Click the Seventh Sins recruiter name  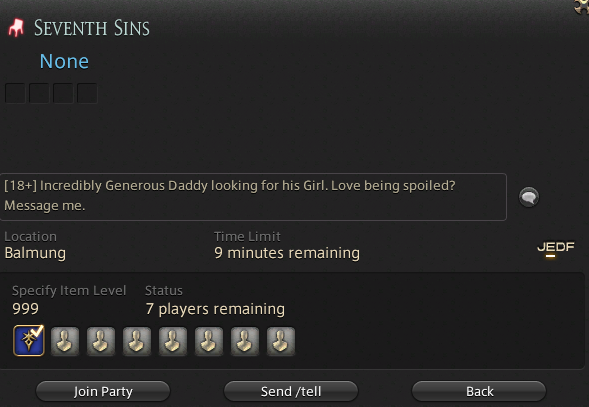(x=92, y=28)
